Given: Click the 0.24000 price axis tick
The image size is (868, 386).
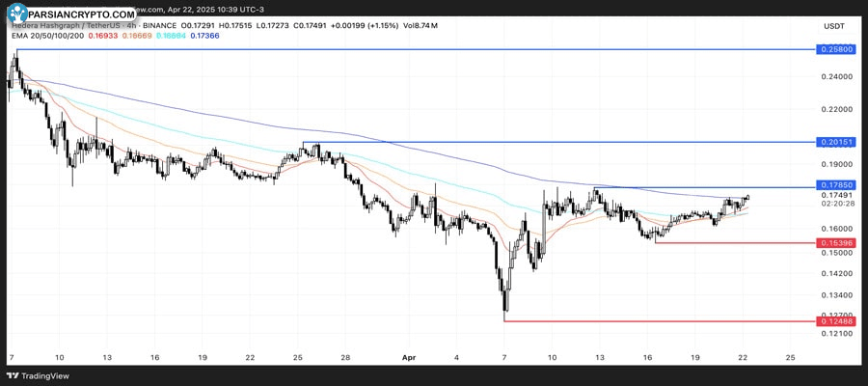Looking at the screenshot, I should pos(837,76).
